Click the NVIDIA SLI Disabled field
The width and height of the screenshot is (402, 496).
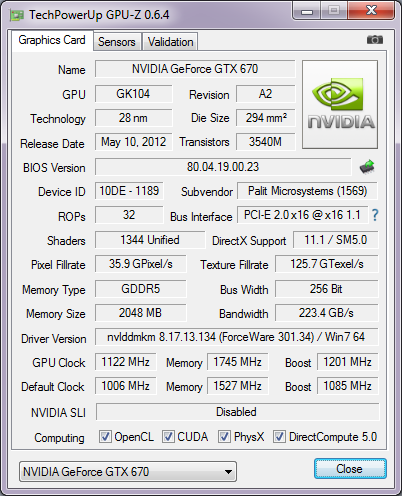(238, 412)
